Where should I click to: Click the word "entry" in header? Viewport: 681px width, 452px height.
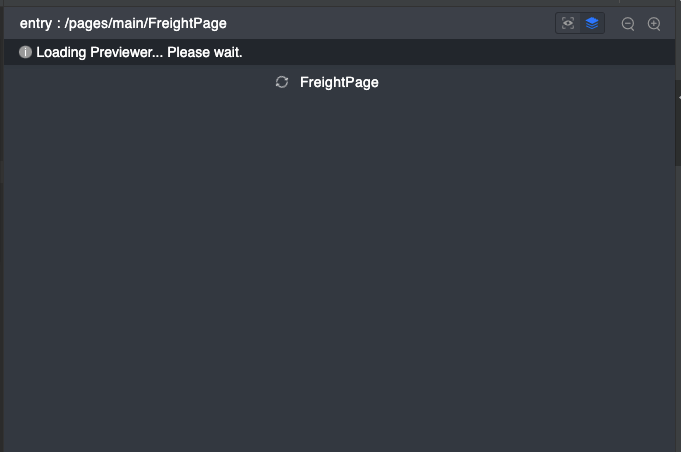pos(36,24)
